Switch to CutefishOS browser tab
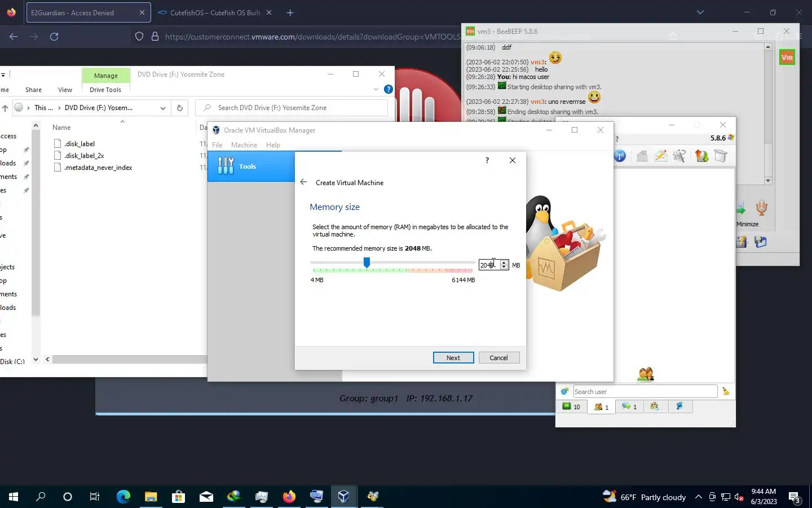 [x=215, y=12]
